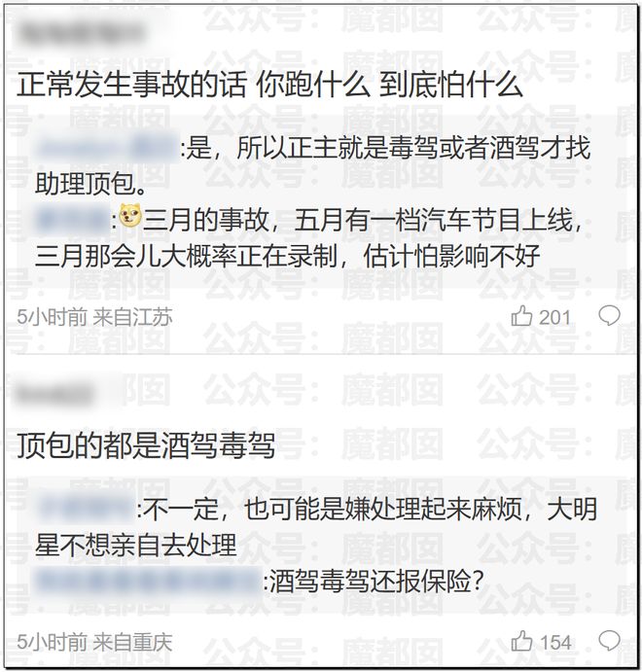This screenshot has width=642, height=672.
Task: Click reply text 三月的事故，五月有一档汽车节目上线
Action: tap(363, 220)
